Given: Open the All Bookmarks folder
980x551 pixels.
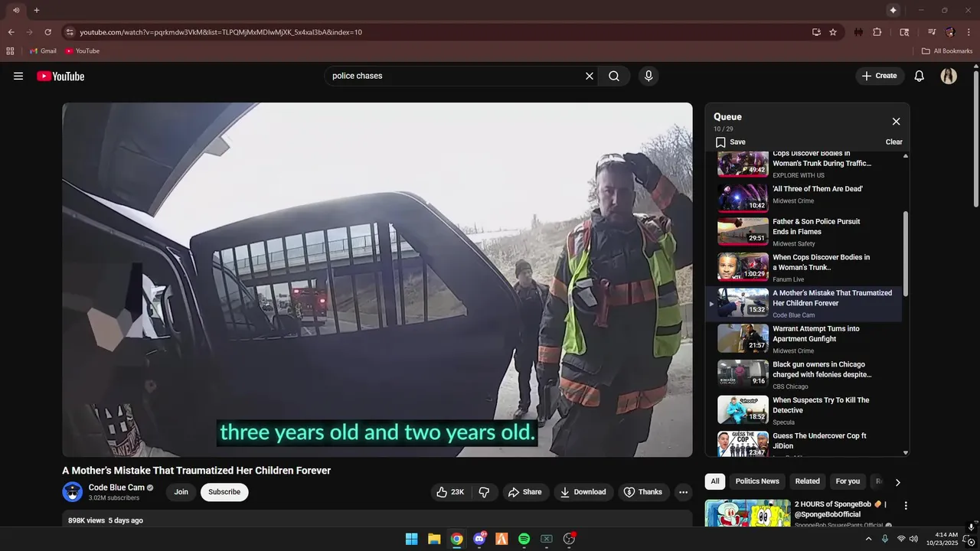Looking at the screenshot, I should tap(947, 51).
